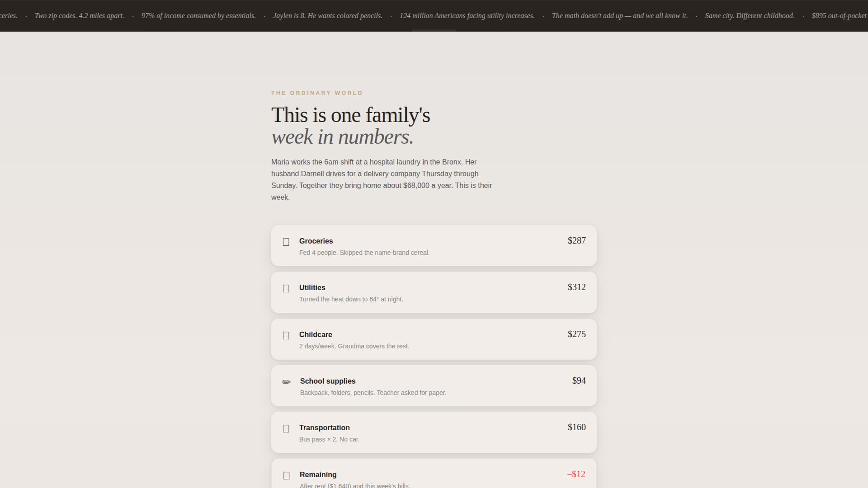Viewport: 868px width, 488px height.
Task: Select the $287 Groceries amount
Action: (x=576, y=240)
